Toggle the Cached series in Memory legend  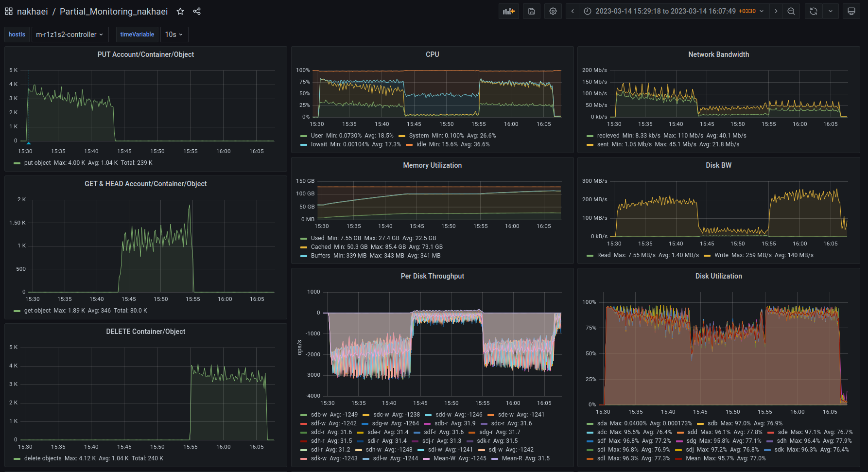[x=321, y=247]
